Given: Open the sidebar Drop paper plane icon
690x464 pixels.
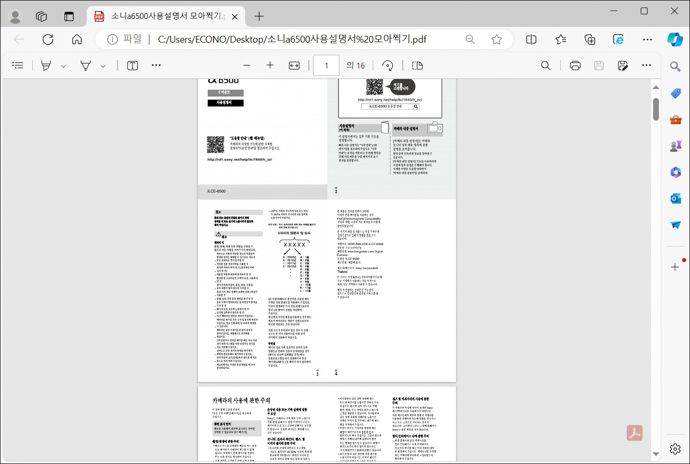Looking at the screenshot, I should (675, 225).
